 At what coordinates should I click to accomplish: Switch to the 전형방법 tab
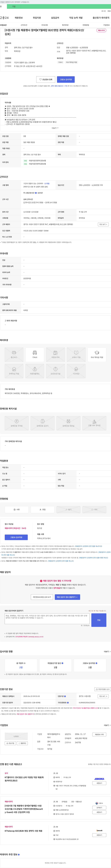[86, 25]
